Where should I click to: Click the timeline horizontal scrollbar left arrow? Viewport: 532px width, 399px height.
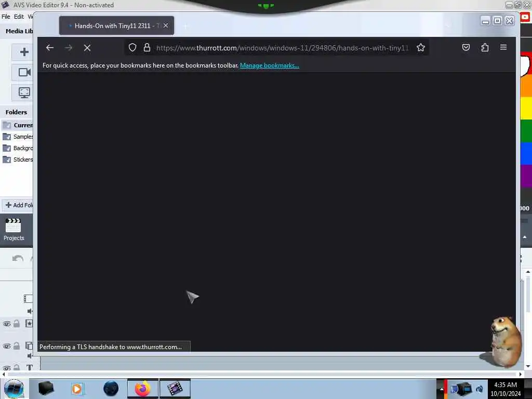click(x=4, y=374)
